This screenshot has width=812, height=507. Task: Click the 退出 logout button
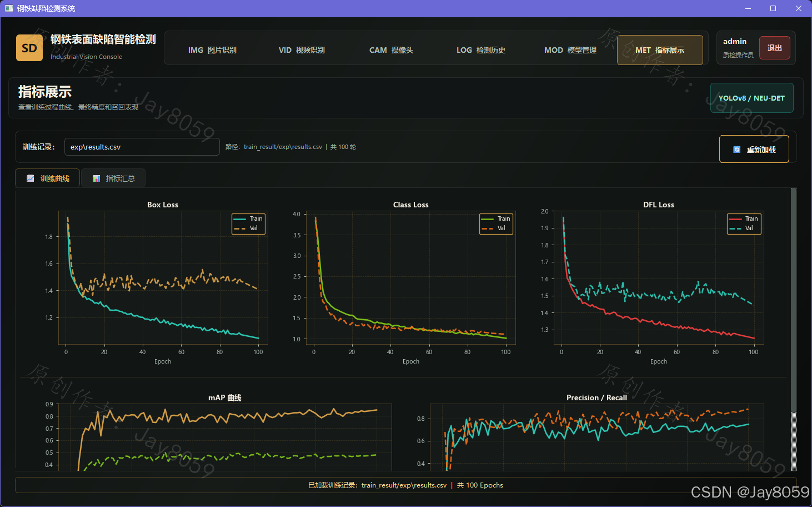point(775,48)
